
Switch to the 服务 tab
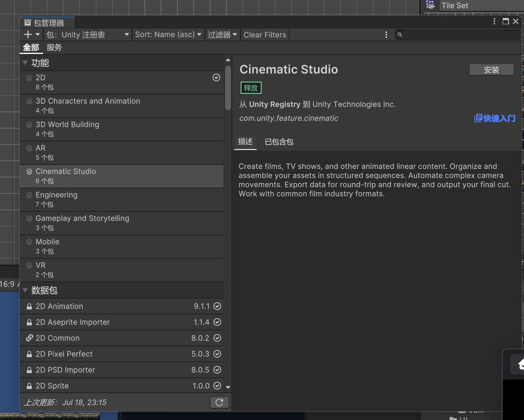click(x=54, y=47)
